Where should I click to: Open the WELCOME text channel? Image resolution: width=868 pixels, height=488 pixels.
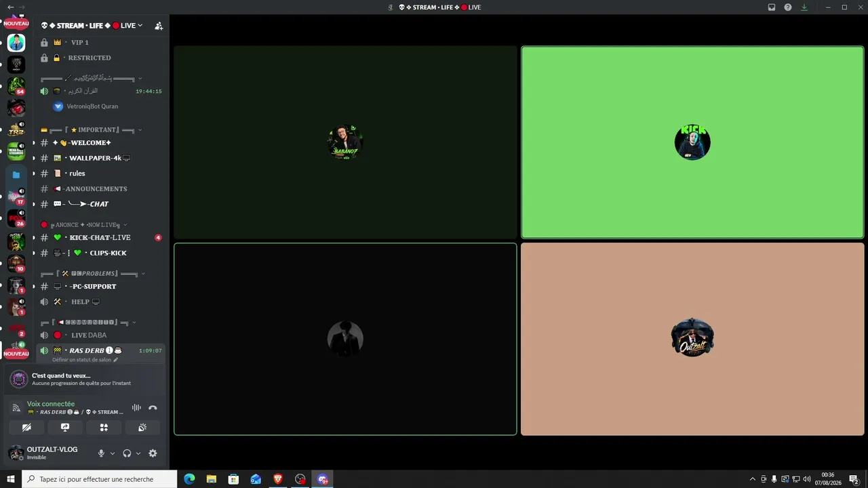[x=100, y=143]
